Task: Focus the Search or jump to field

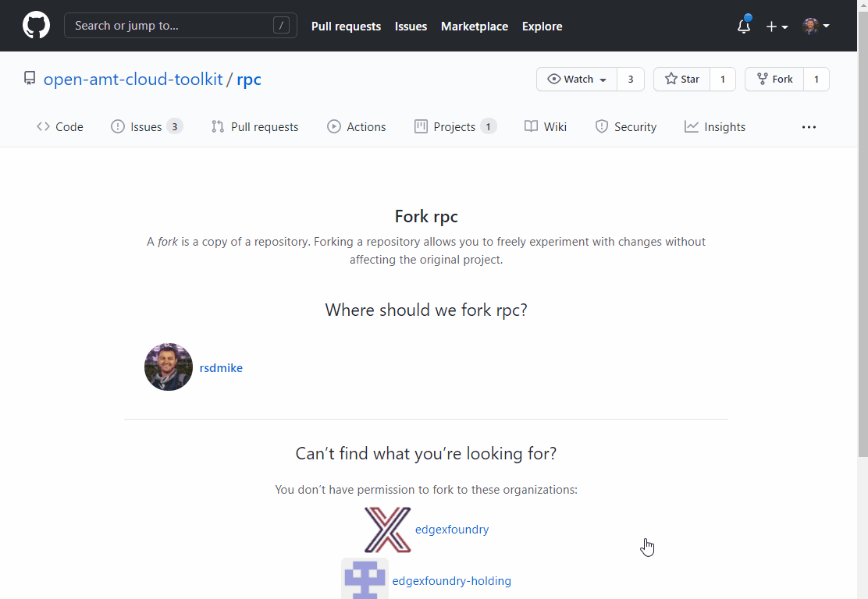Action: [172, 26]
